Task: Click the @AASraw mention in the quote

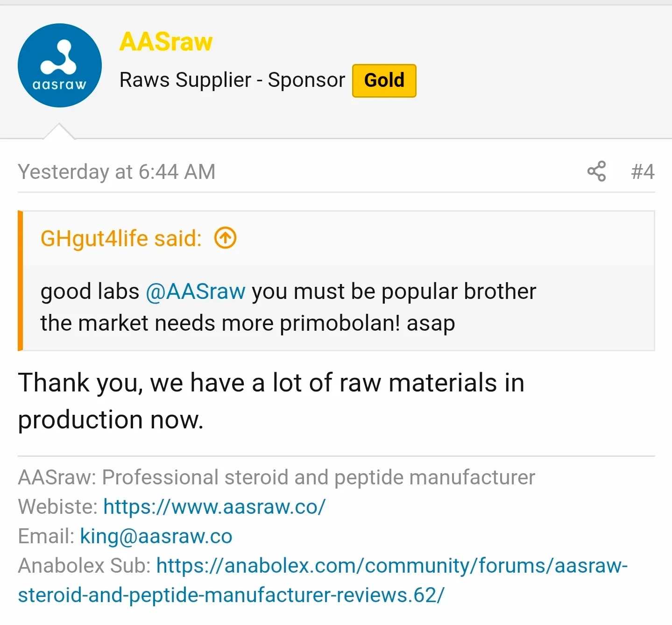Action: [195, 291]
